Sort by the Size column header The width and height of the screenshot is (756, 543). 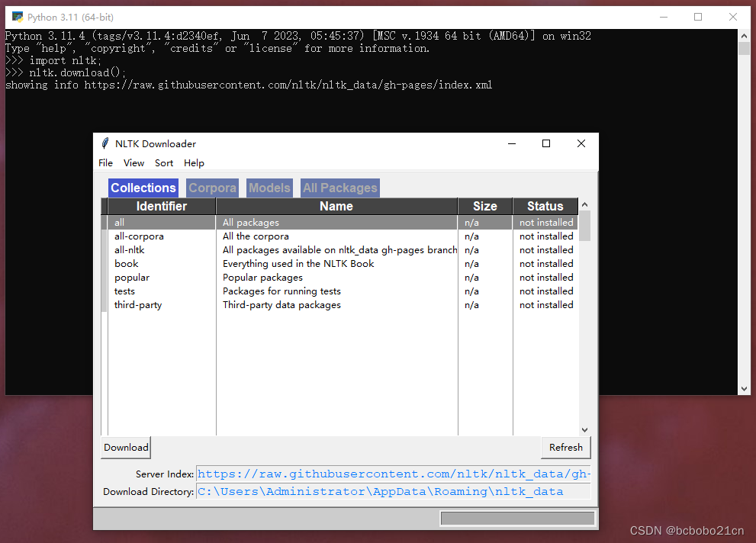[x=485, y=206]
